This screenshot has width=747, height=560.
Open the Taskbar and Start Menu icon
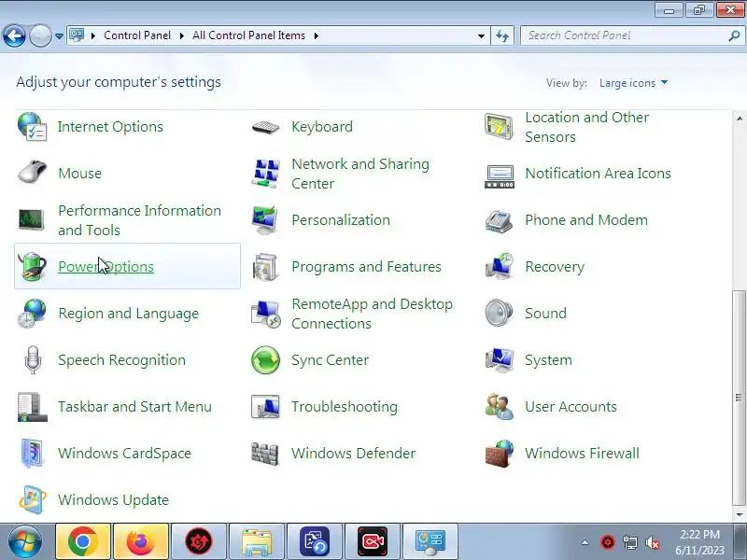point(32,407)
